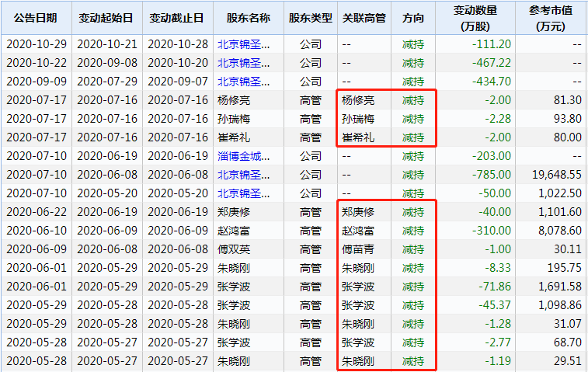Sort by 参考市值(万元) column header
This screenshot has height=372, width=588.
pyautogui.click(x=551, y=18)
